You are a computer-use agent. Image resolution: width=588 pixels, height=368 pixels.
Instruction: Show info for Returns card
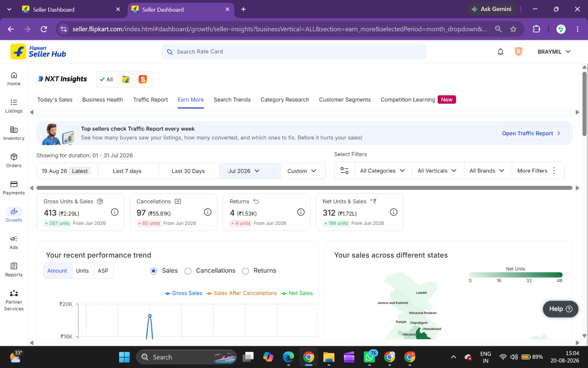pos(301,212)
